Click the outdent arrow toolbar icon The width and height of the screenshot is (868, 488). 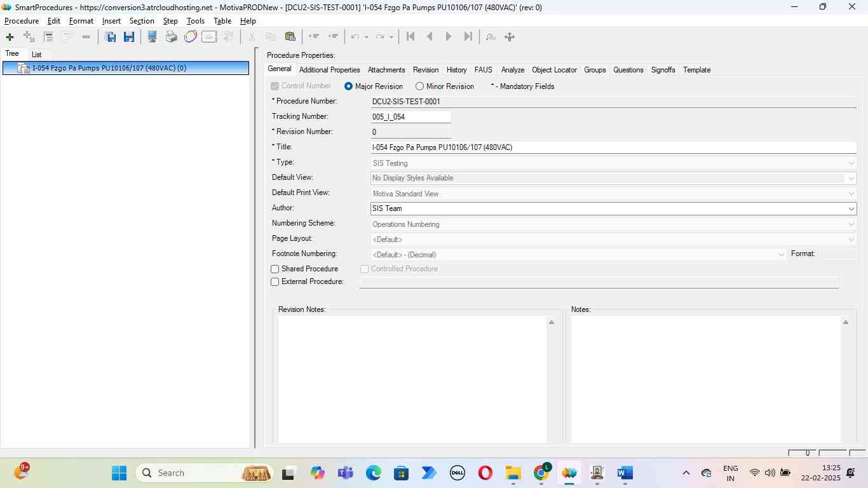pos(313,37)
